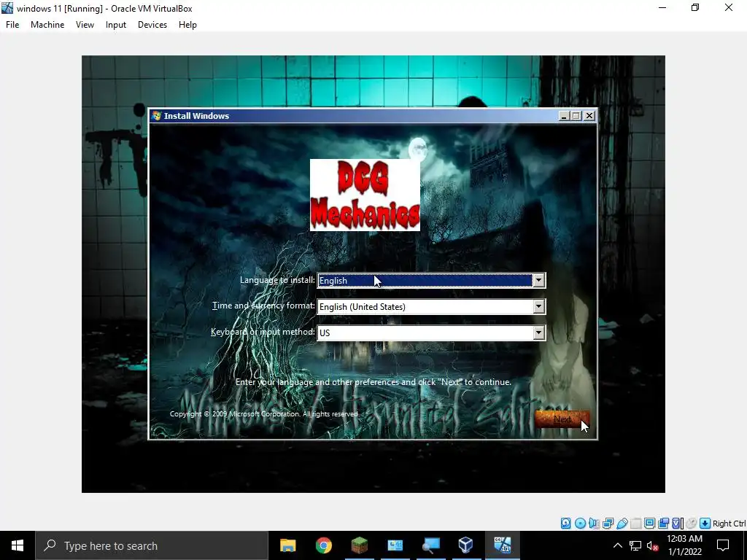Open the Keyboard or input method dropdown arrow
This screenshot has height=560, width=747.
pos(538,332)
